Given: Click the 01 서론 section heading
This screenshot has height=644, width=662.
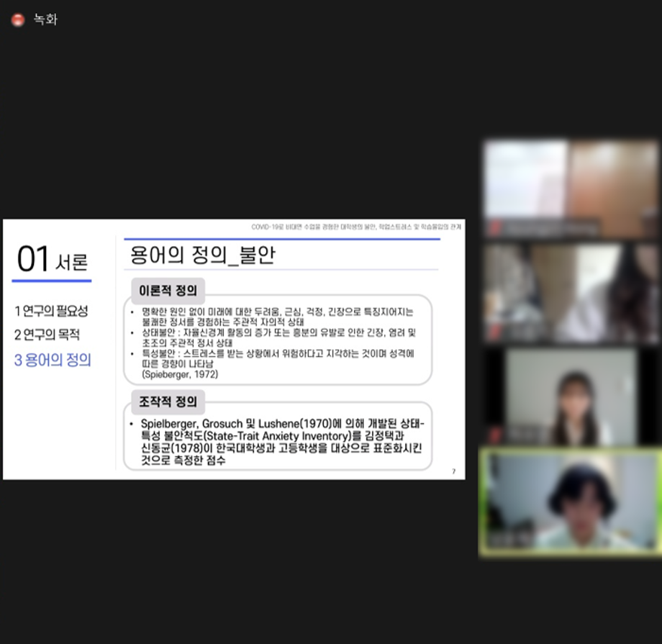Looking at the screenshot, I should pyautogui.click(x=52, y=260).
